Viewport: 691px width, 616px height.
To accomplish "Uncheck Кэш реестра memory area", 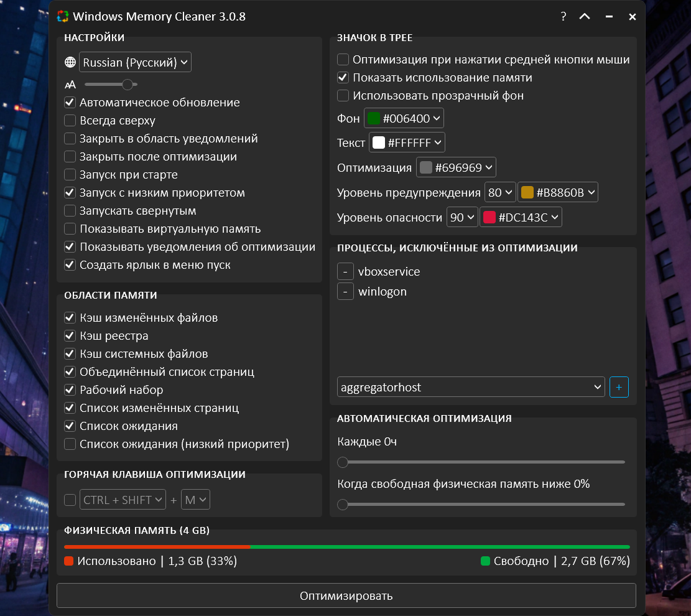I will [70, 335].
